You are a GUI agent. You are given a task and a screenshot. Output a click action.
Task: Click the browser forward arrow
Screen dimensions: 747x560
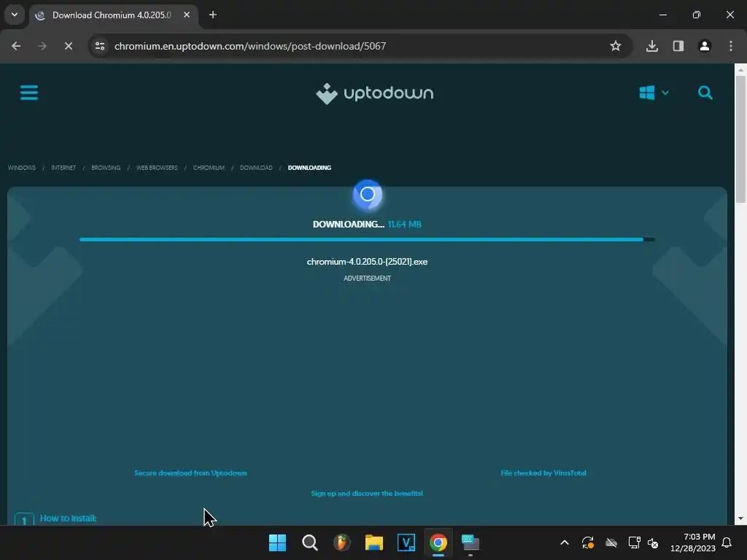[x=42, y=46]
